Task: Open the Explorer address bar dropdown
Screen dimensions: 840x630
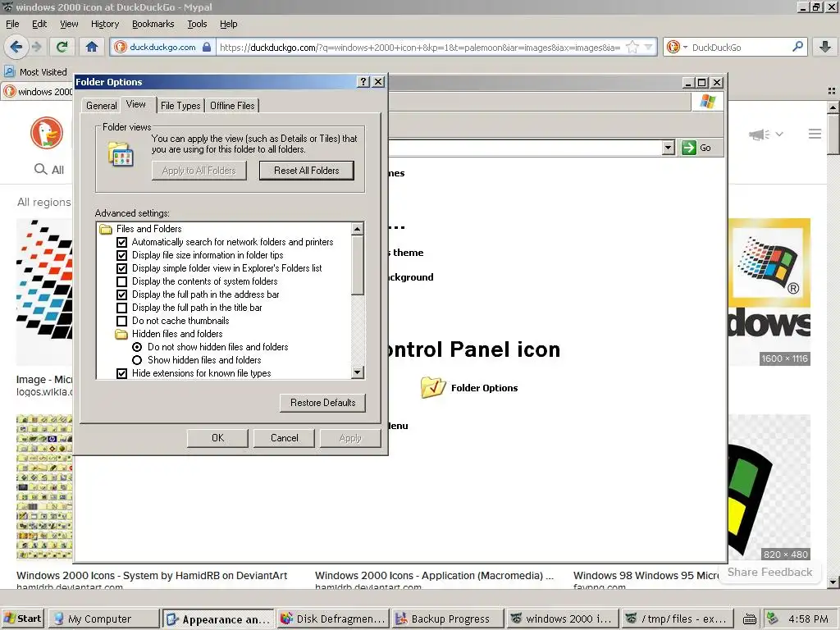Action: pos(668,148)
